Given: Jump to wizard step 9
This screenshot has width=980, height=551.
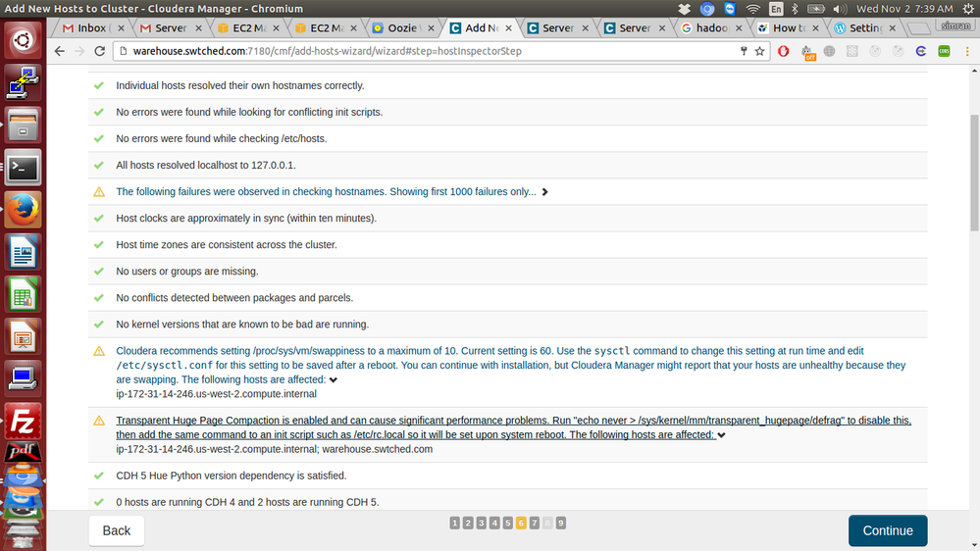Looking at the screenshot, I should pyautogui.click(x=561, y=523).
